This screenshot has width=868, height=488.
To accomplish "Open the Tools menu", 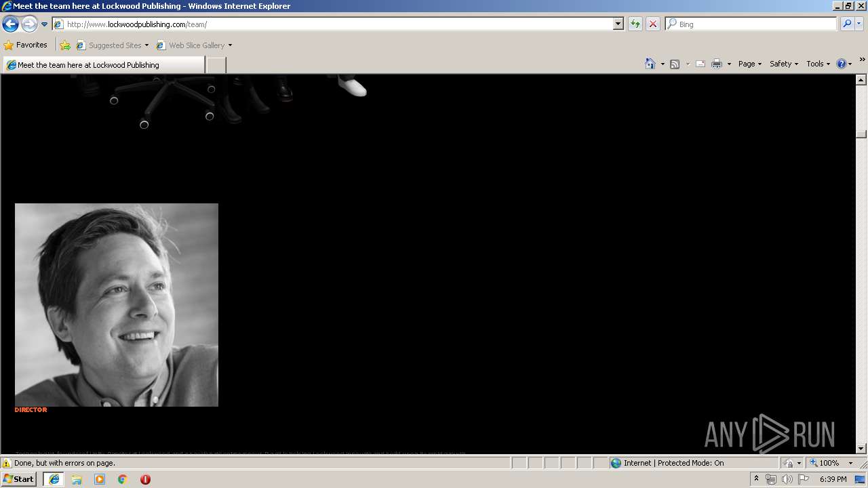I will pos(818,64).
